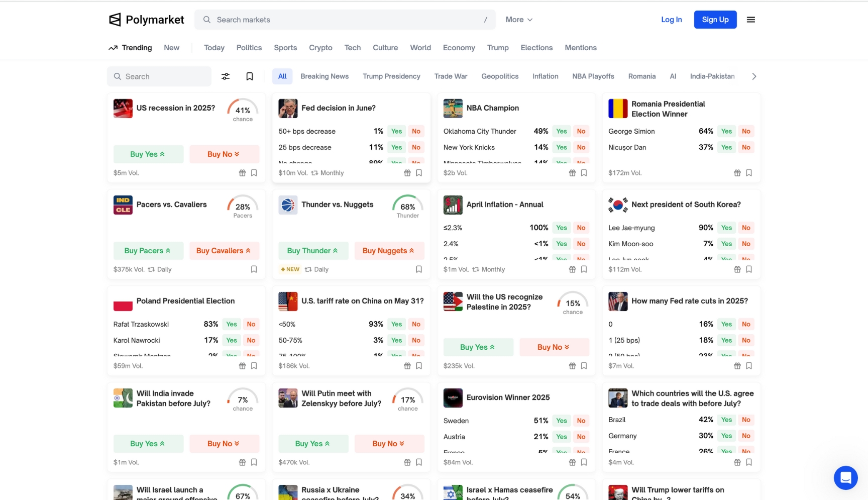Open the Fed decision market thumbnail

click(x=288, y=108)
